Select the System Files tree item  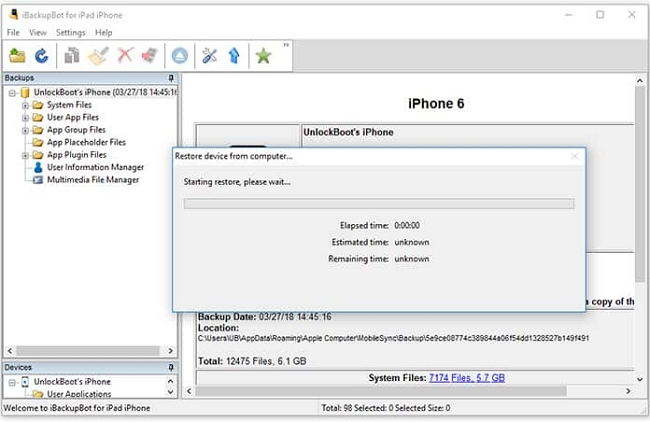click(x=69, y=105)
